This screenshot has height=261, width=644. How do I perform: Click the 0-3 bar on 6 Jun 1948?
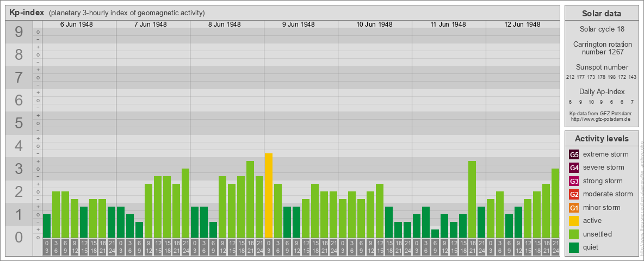pos(47,226)
